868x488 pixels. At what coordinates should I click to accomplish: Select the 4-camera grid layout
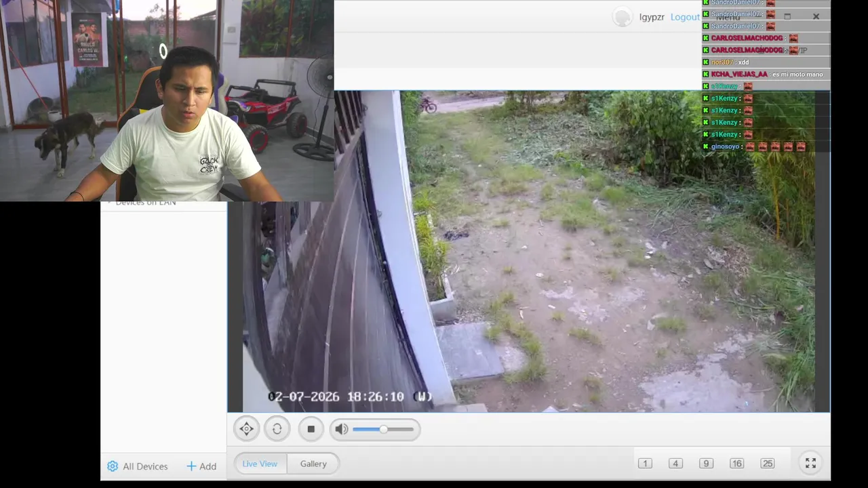click(x=675, y=464)
